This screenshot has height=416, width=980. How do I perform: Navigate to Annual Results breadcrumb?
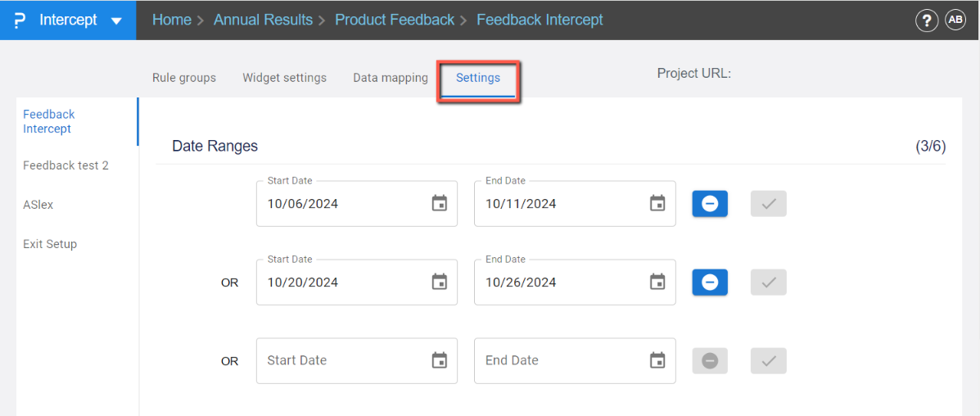click(x=263, y=20)
